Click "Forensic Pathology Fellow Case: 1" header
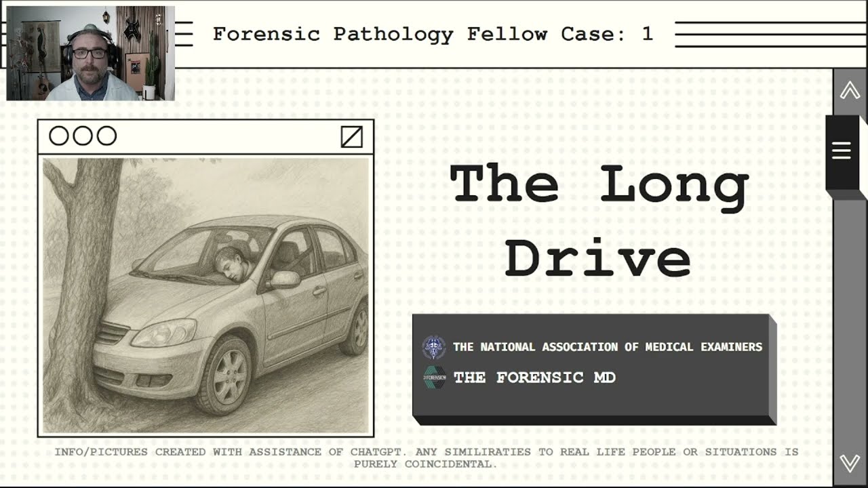The width and height of the screenshot is (868, 488). 433,34
